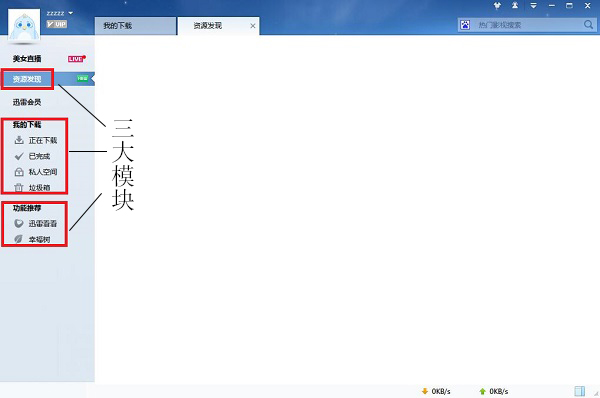Click the green upload arrow icon
600x398 pixels.
point(482,391)
